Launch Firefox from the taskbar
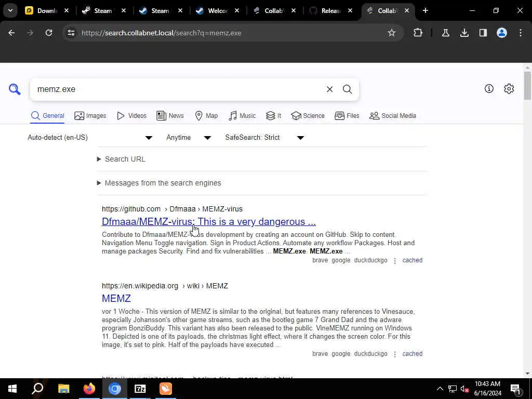The width and height of the screenshot is (532, 399). (x=89, y=389)
